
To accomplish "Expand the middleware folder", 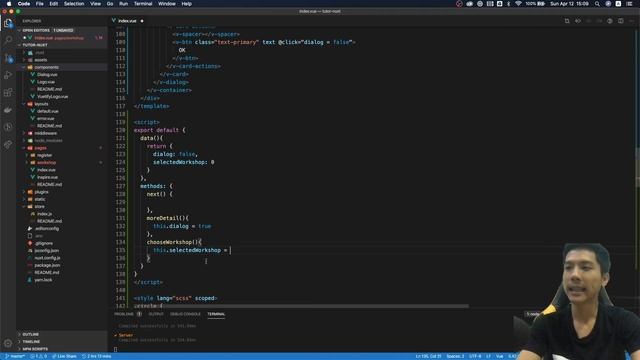I will click(x=24, y=133).
